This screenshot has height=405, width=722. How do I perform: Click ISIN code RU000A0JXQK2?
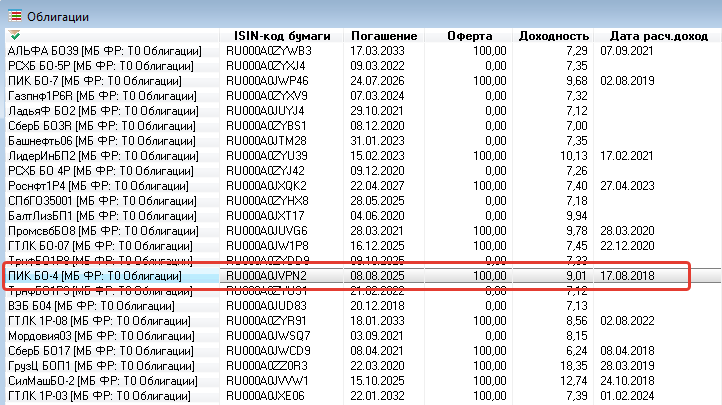[x=266, y=185]
